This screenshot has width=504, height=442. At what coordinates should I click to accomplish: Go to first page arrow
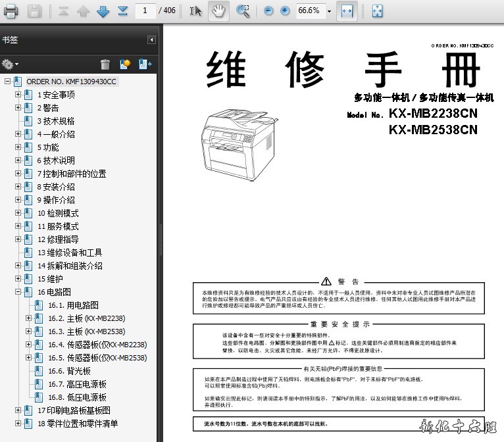pos(63,11)
